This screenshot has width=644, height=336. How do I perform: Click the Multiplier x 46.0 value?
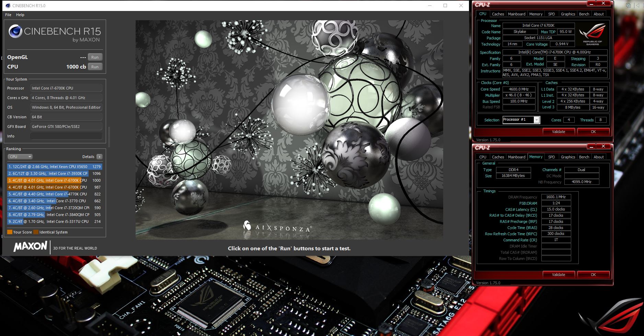[x=519, y=95]
